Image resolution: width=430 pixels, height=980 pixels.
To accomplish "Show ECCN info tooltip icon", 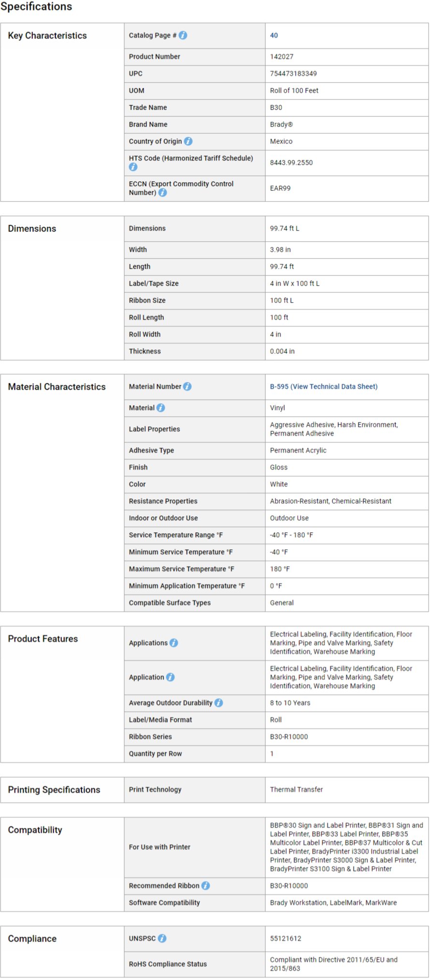I will 163,192.
